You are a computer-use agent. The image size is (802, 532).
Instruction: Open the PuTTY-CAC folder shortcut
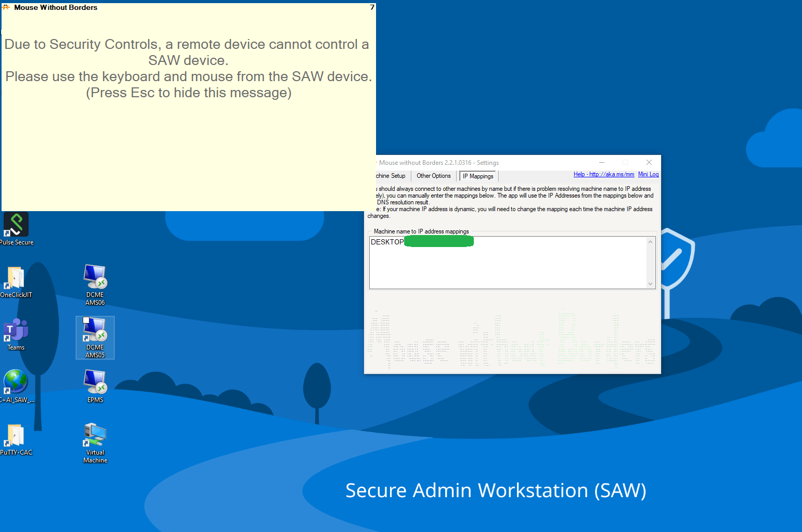pos(16,439)
